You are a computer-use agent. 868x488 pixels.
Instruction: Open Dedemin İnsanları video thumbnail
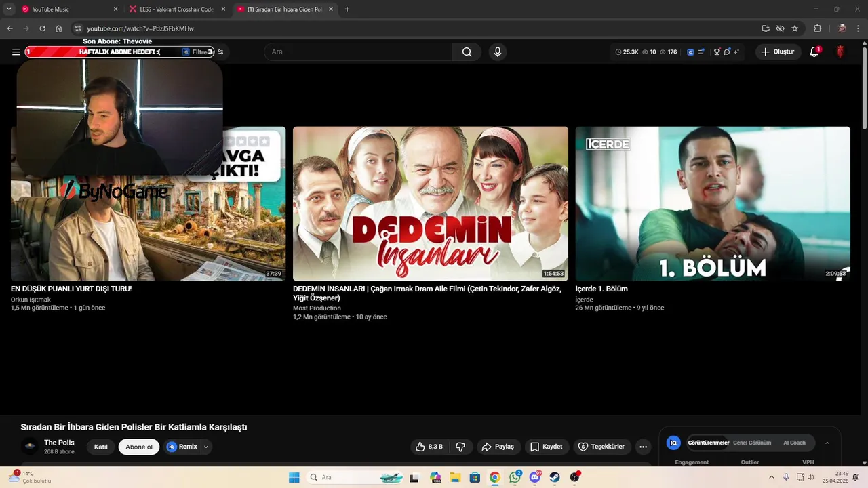point(431,203)
